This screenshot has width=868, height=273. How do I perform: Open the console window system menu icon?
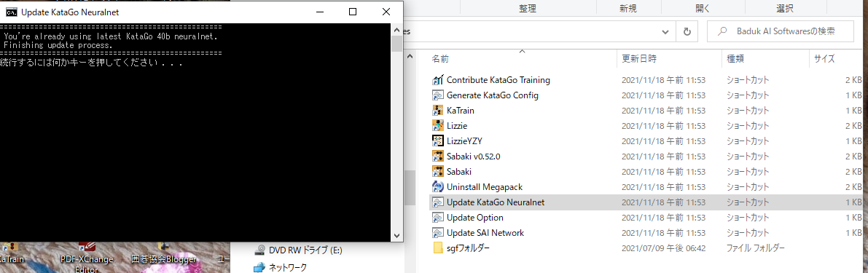[10, 12]
